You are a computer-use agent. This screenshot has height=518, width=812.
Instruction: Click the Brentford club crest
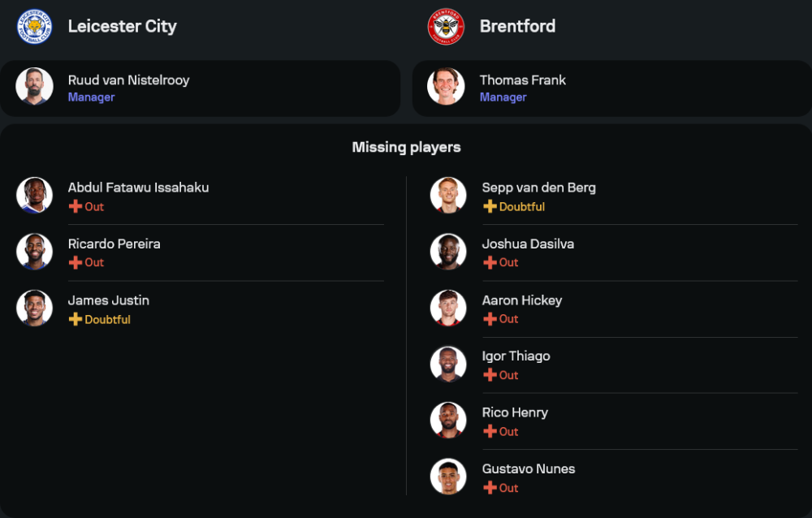[446, 26]
